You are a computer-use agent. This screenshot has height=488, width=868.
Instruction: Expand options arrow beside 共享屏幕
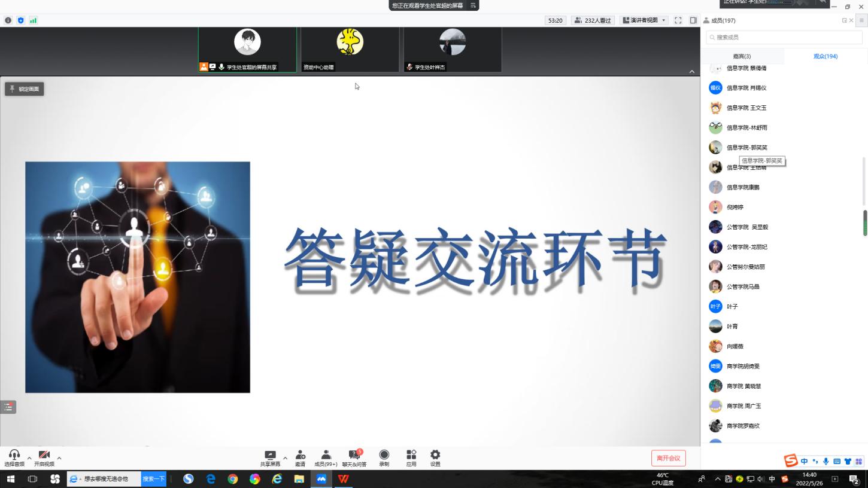285,458
